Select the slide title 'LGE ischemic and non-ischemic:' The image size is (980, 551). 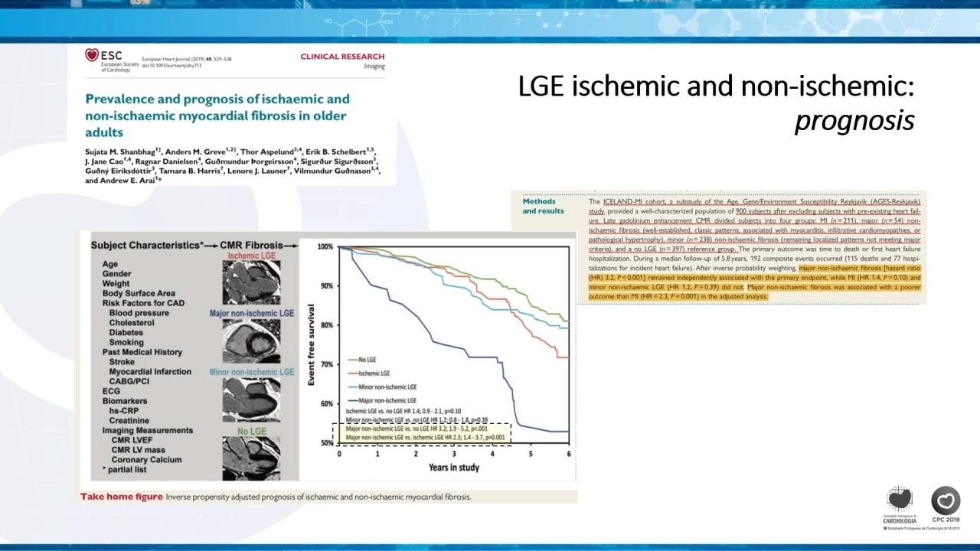click(x=716, y=86)
